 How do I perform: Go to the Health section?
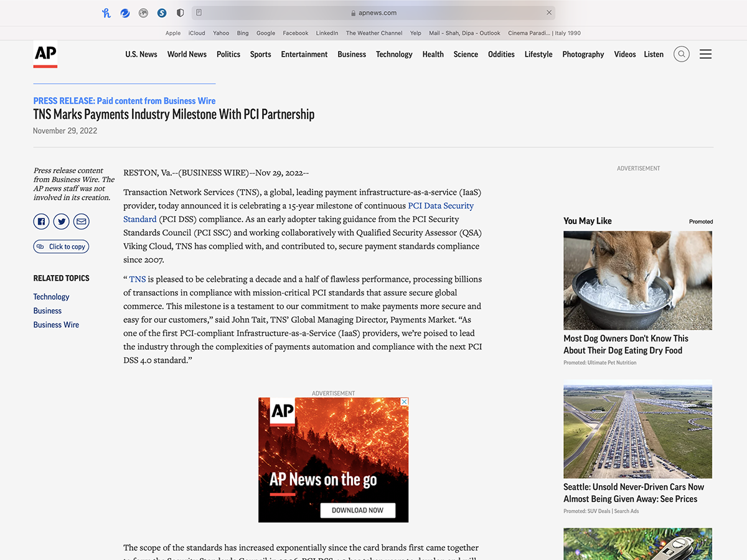[x=433, y=54]
